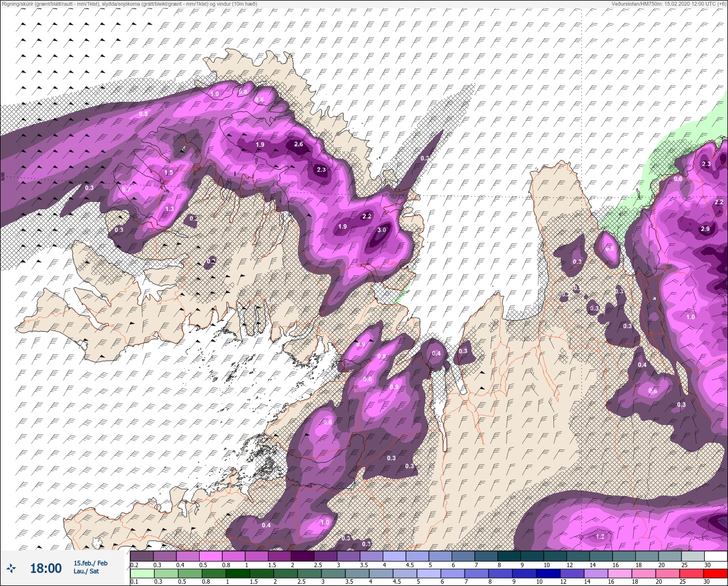Screen dimensions: 728x586
Task: Select the precipitation value '1.3' on the map
Action: pos(169,209)
